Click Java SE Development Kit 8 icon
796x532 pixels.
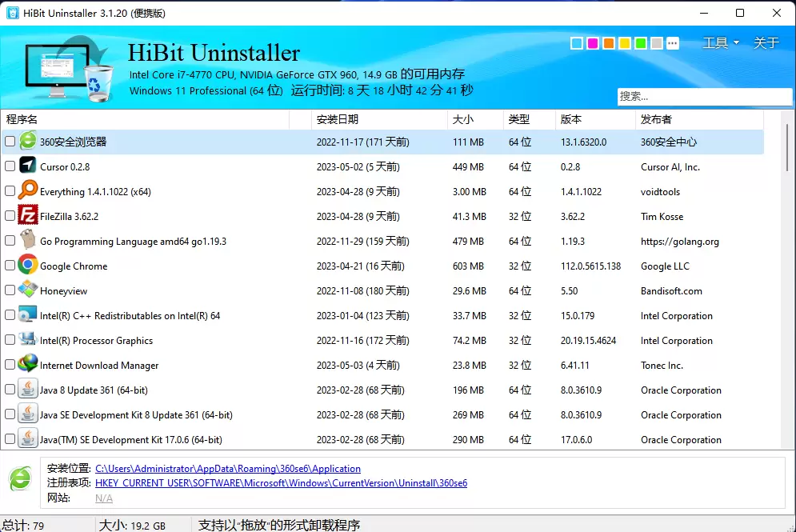(x=28, y=414)
